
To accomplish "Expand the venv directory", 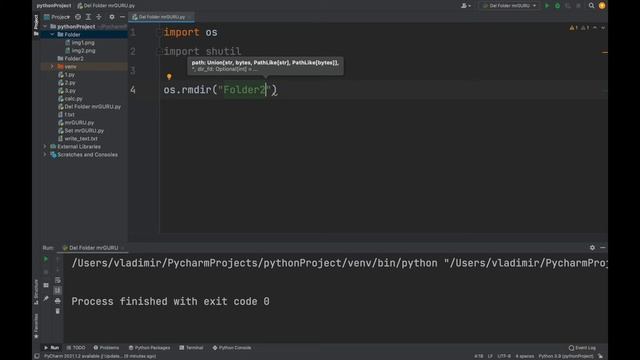I will tap(52, 67).
